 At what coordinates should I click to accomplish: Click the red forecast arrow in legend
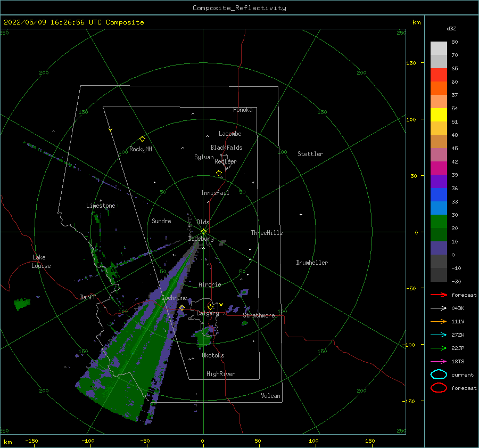(x=439, y=295)
